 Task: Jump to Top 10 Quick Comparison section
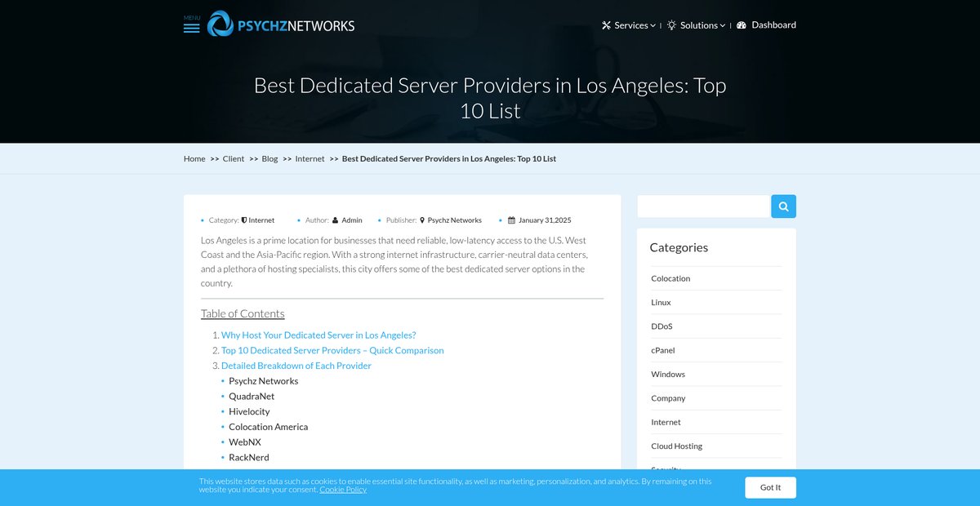click(332, 350)
